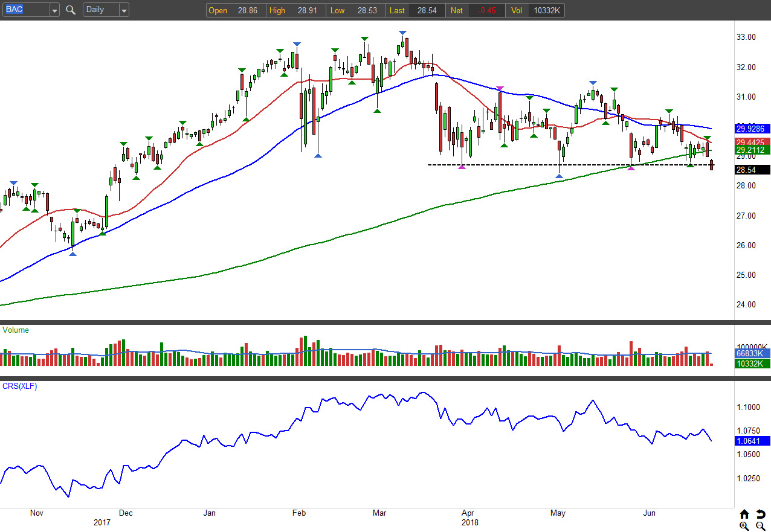The height and width of the screenshot is (532, 771).
Task: Click the Open 28.86 quote field
Action: click(x=237, y=10)
